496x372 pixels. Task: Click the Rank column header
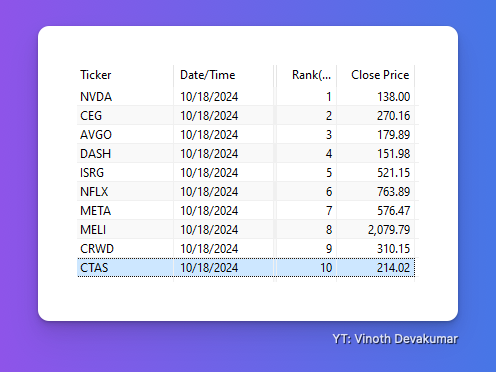point(306,75)
